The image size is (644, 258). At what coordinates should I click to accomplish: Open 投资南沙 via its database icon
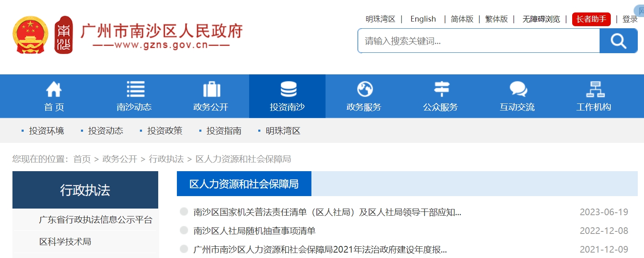[x=287, y=88]
